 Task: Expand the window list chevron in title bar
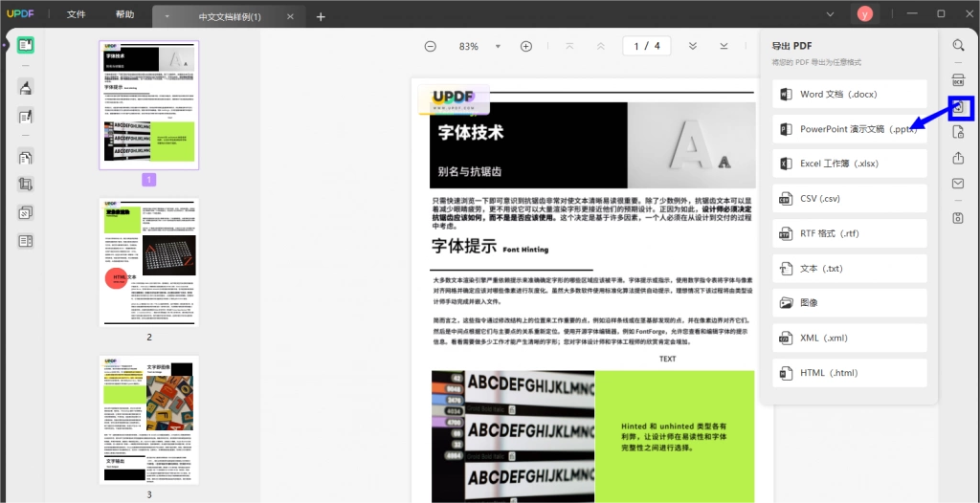click(x=830, y=13)
